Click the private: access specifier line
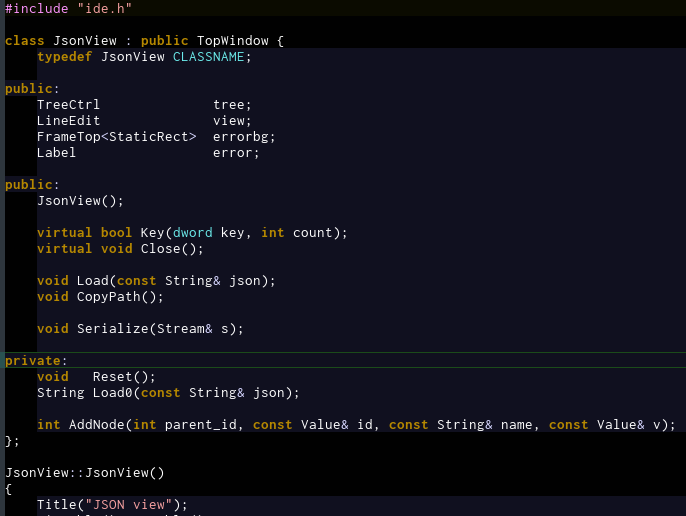Screen dimensions: 686x516 click(x=36, y=361)
